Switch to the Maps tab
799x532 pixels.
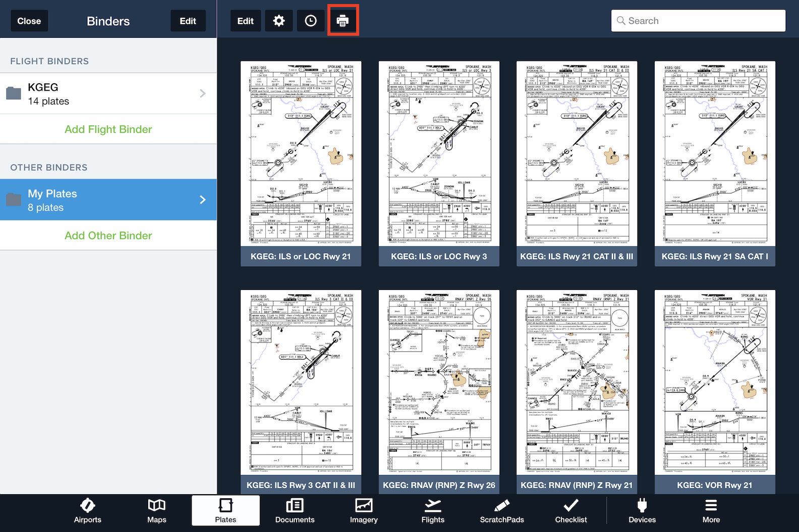tap(156, 511)
